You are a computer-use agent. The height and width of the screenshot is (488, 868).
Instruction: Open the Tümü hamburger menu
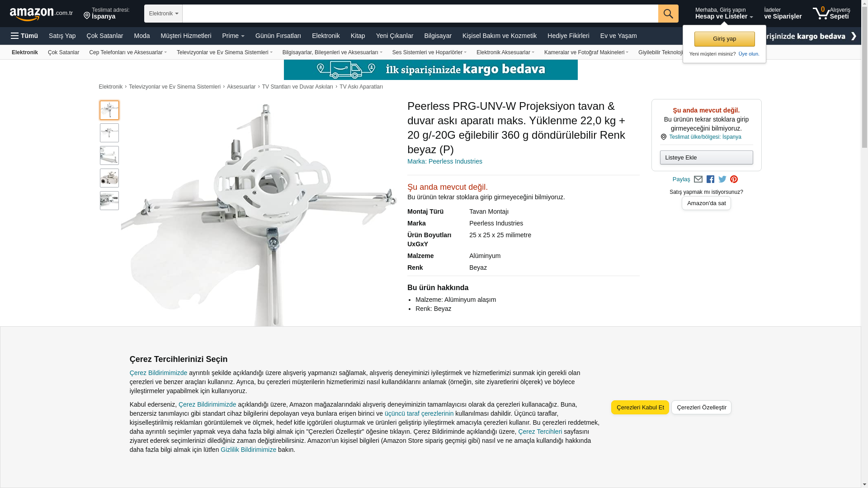point(24,36)
